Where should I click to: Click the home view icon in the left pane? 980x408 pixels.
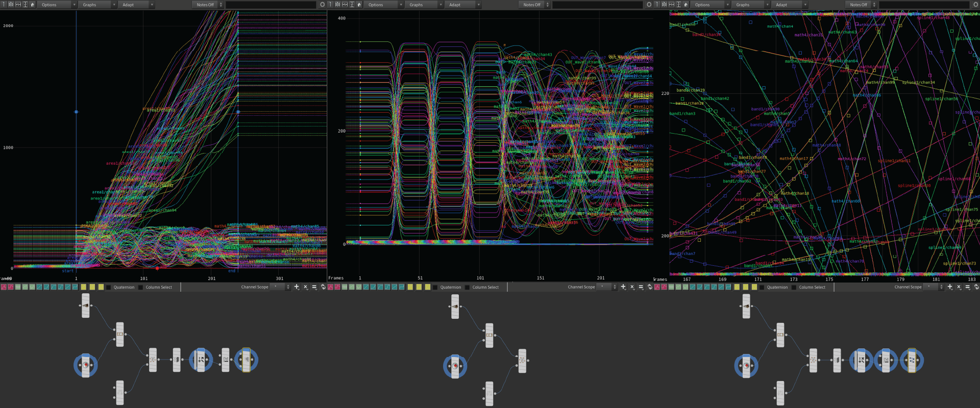[x=33, y=5]
